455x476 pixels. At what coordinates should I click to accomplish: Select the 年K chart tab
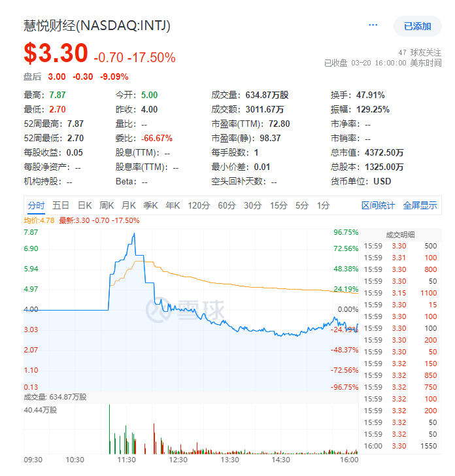(173, 205)
